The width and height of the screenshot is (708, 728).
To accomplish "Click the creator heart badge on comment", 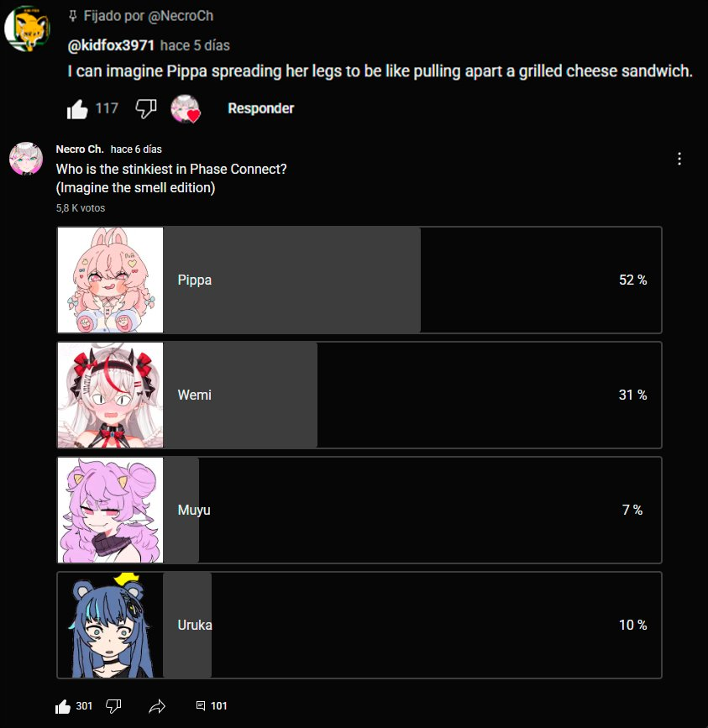I will coord(186,109).
